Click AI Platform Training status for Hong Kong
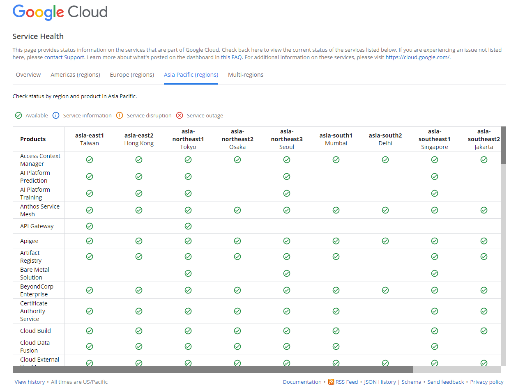Screen dimensions: 532x392 139,193
